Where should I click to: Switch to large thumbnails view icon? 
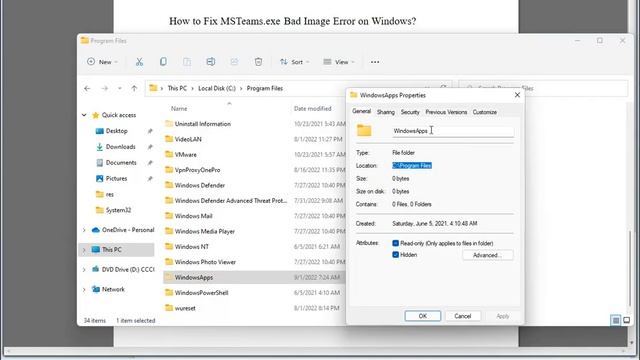[x=627, y=320]
